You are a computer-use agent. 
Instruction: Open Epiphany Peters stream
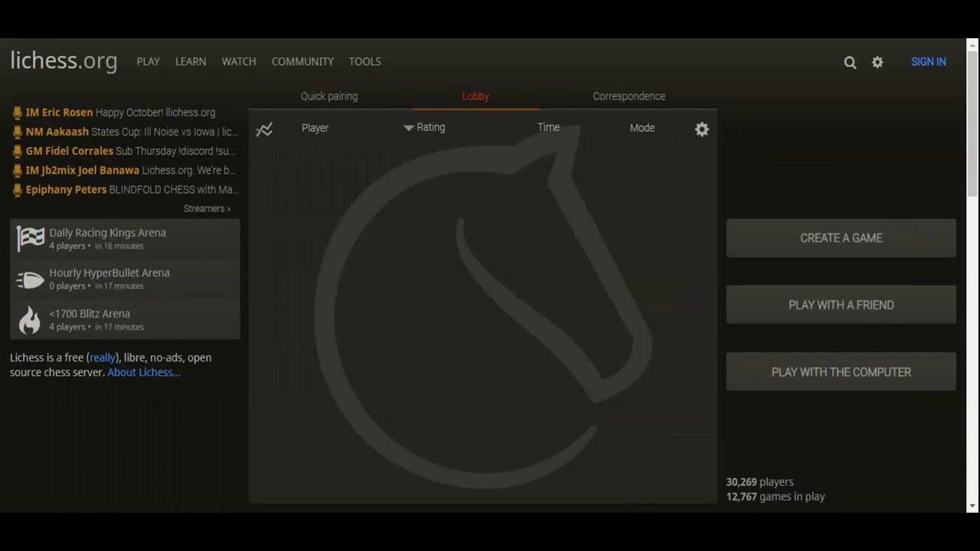(x=132, y=190)
